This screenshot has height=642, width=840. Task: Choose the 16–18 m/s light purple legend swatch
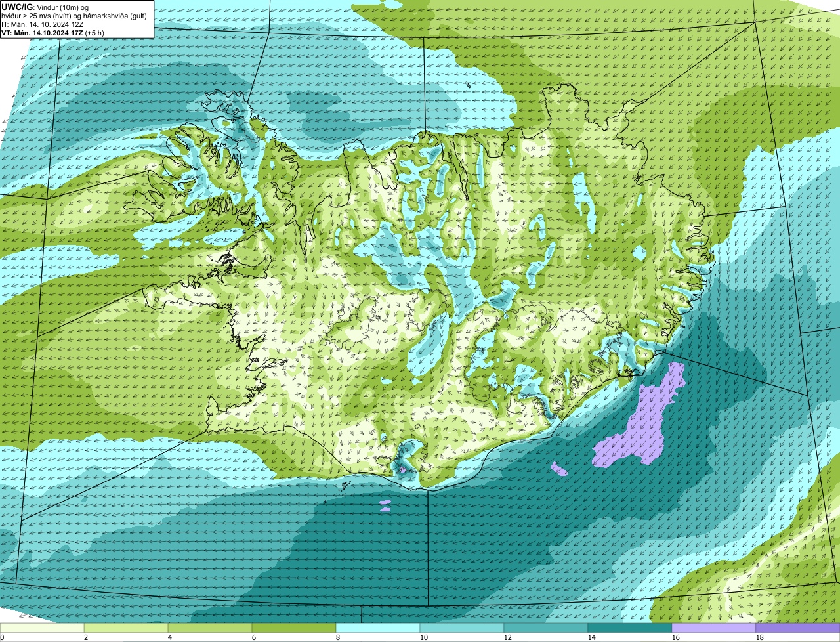click(x=714, y=628)
